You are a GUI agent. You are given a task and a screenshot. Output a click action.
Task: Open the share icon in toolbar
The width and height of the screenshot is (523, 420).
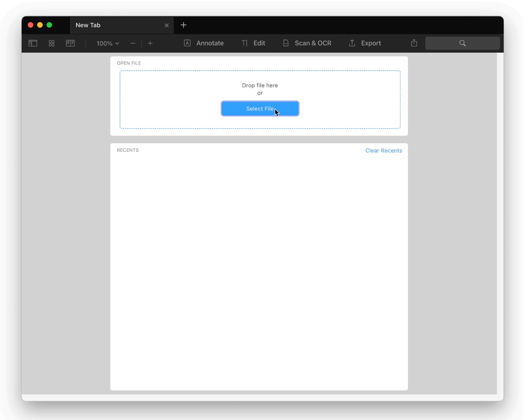(x=414, y=43)
